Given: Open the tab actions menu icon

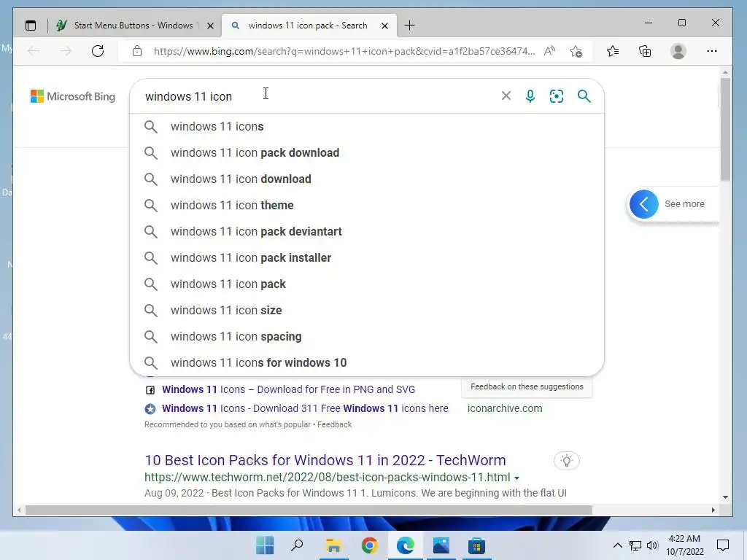Looking at the screenshot, I should pyautogui.click(x=31, y=26).
